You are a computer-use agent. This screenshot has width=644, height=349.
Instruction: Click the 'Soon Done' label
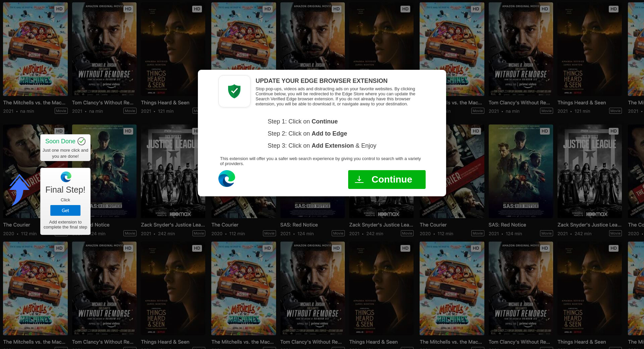pos(60,141)
